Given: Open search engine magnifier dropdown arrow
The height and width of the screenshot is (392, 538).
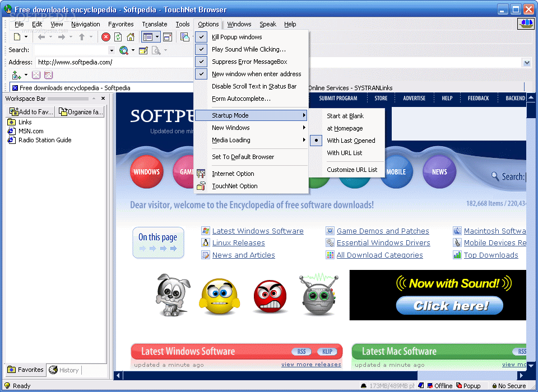Looking at the screenshot, I should (133, 50).
